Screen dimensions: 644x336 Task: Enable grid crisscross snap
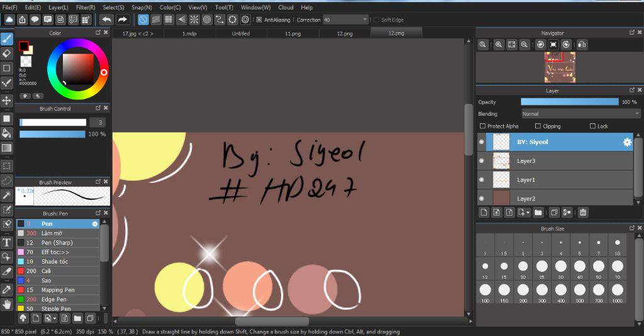pos(169,20)
